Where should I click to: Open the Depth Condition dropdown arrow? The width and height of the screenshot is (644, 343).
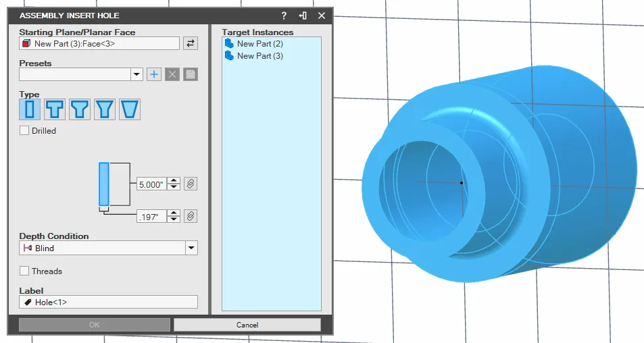tap(191, 248)
